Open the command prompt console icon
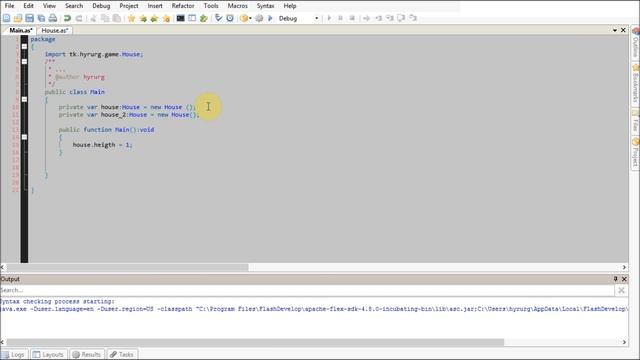This screenshot has height=360, width=640. (x=180, y=18)
